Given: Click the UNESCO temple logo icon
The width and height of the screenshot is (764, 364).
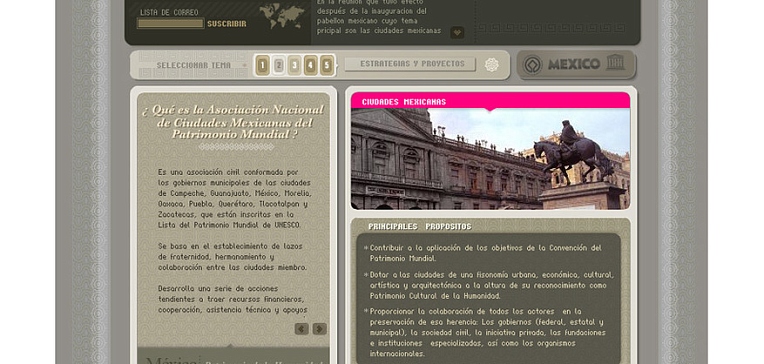Looking at the screenshot, I should click(615, 62).
